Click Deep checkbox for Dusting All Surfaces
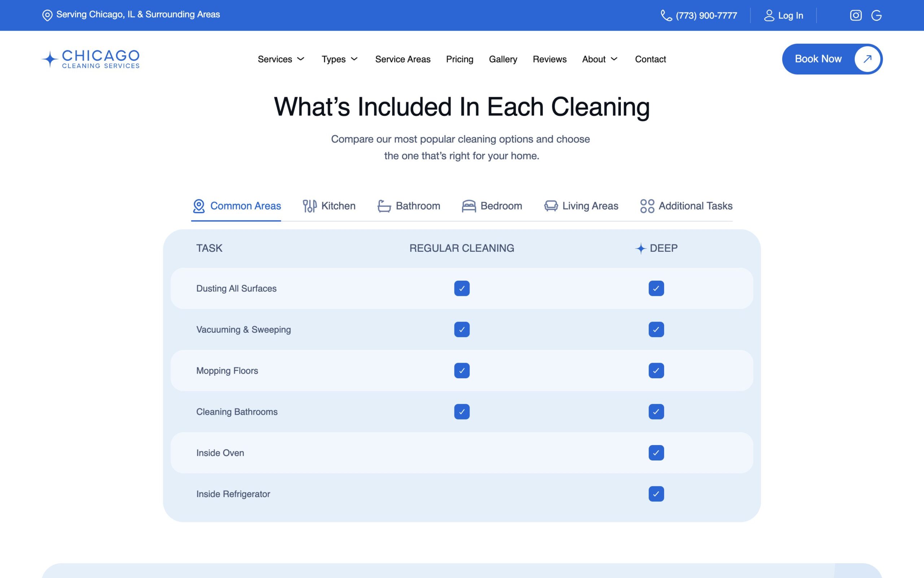The height and width of the screenshot is (578, 924). (x=656, y=288)
